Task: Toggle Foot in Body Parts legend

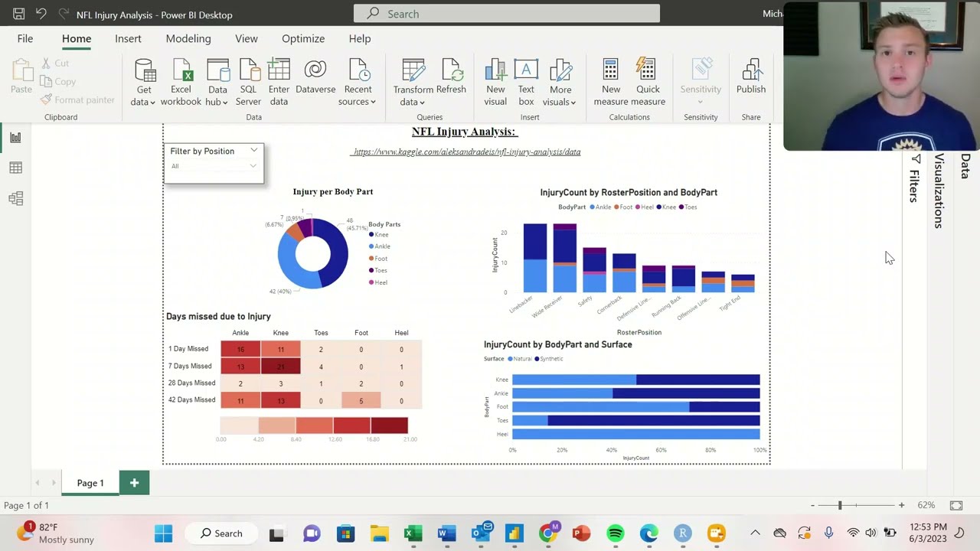Action: 378,259
